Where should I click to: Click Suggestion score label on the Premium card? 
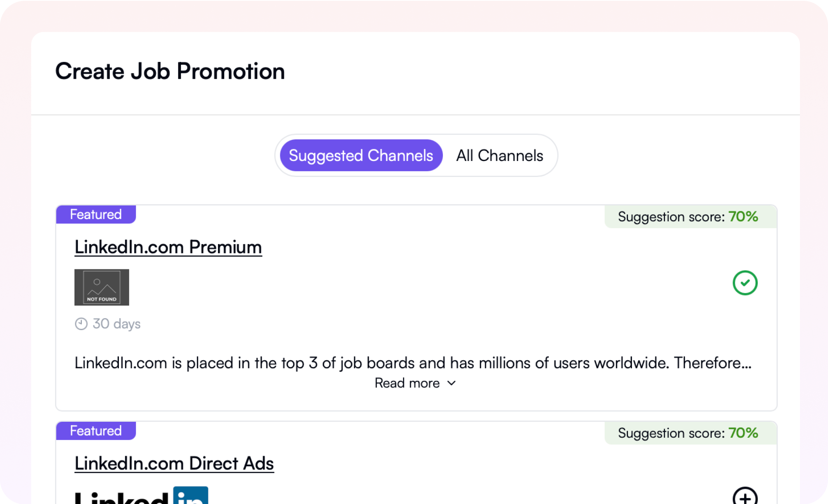[x=671, y=217]
